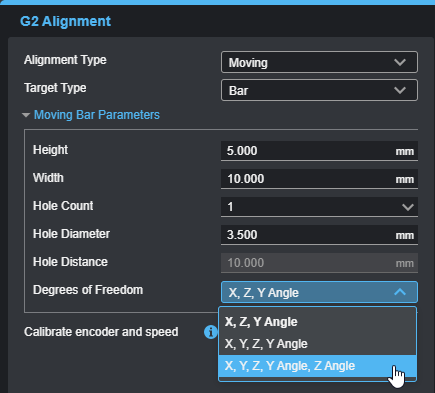Screen dimensions: 435x393
Task: Open the Hole Count dropdown
Action: point(319,207)
